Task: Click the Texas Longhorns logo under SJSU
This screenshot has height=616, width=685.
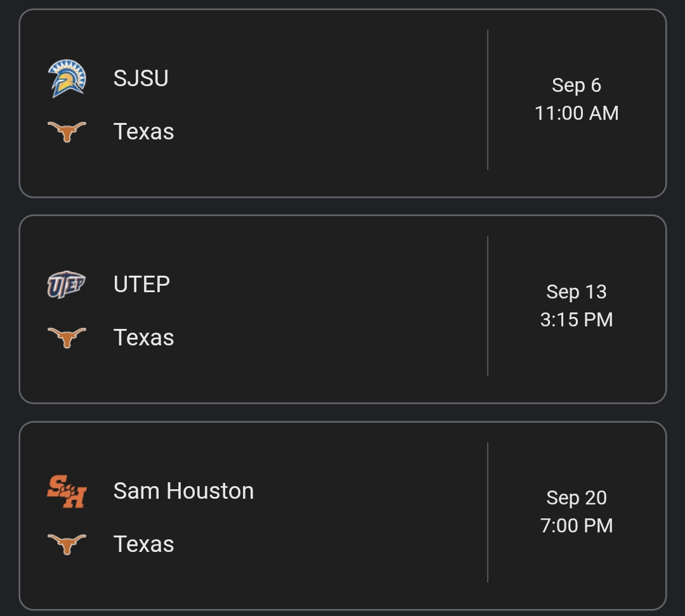Action: (x=67, y=131)
